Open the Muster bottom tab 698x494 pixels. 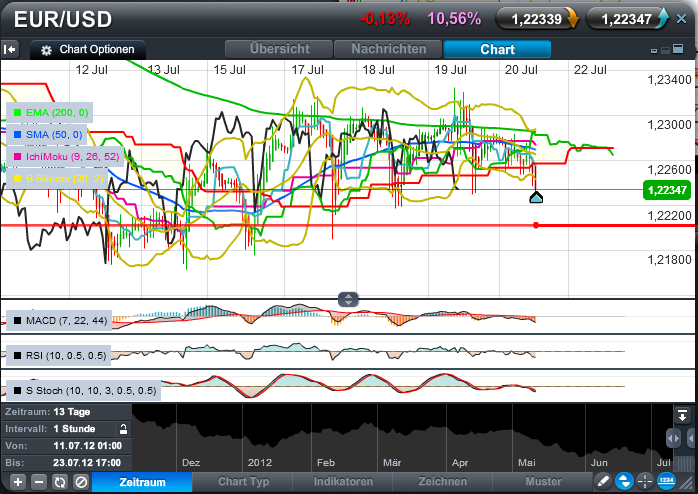[543, 482]
